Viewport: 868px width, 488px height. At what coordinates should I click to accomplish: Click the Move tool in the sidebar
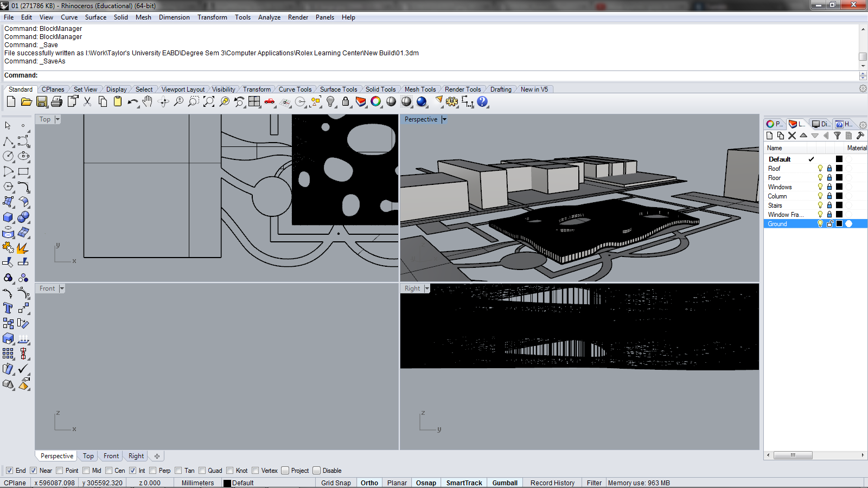pyautogui.click(x=23, y=308)
